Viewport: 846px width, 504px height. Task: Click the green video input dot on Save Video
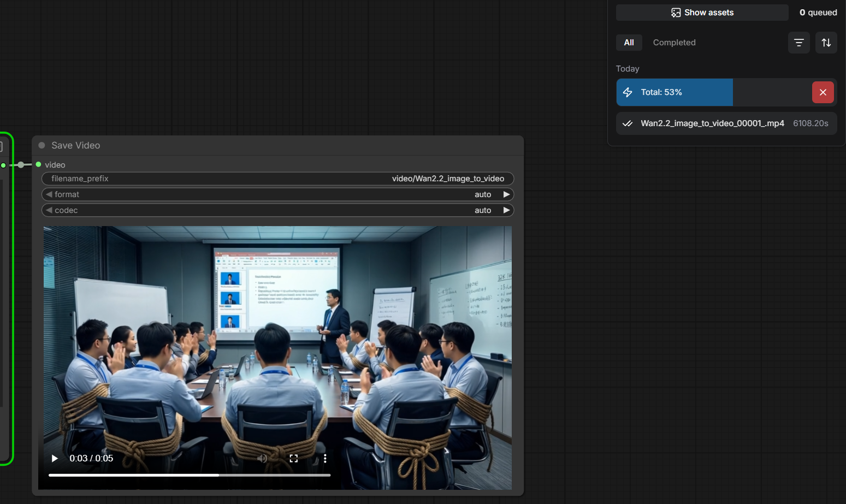[38, 164]
